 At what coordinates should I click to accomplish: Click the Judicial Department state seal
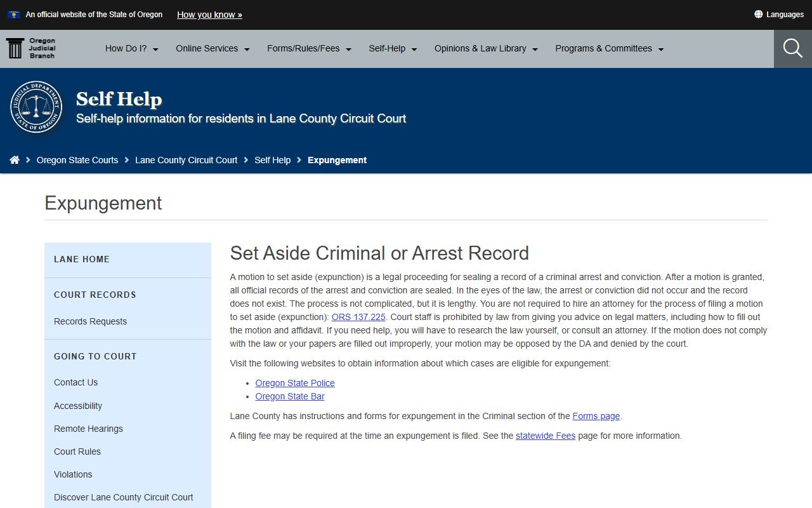[36, 107]
